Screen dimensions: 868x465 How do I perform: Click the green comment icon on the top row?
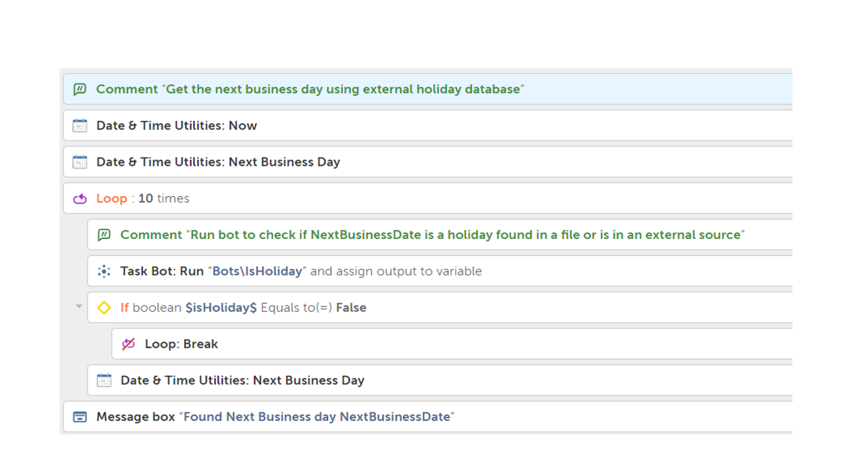80,89
